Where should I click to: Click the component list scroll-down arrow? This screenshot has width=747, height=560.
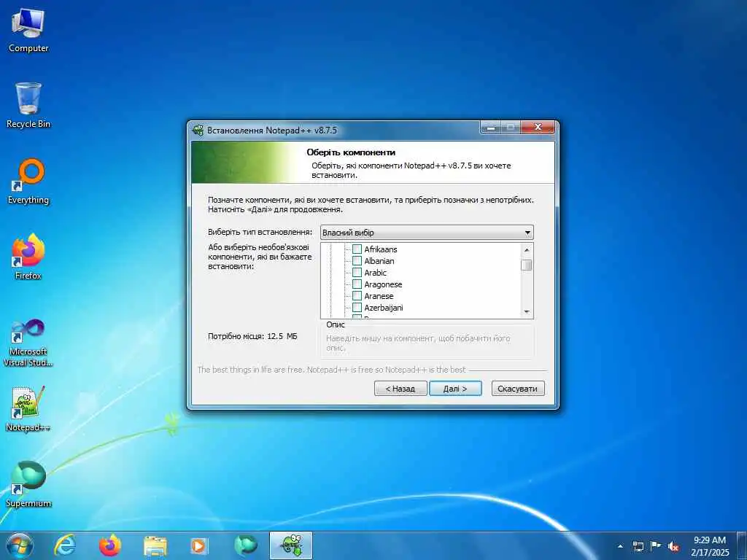pyautogui.click(x=527, y=312)
